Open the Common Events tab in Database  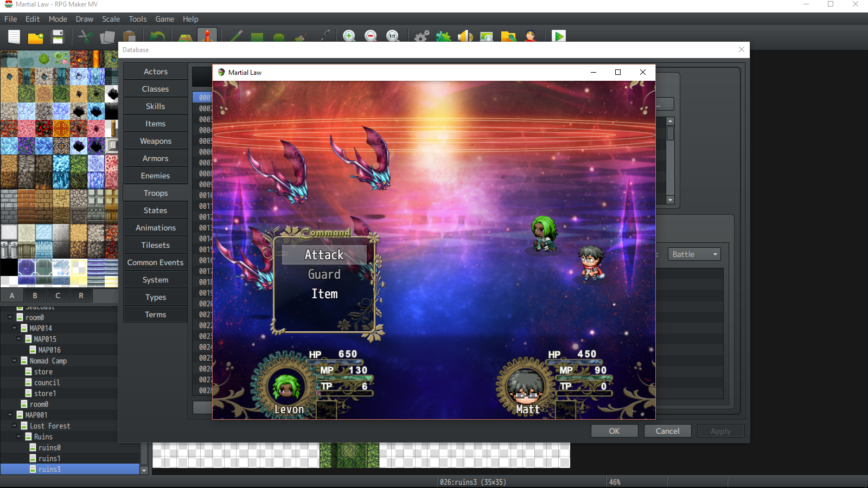pos(156,262)
